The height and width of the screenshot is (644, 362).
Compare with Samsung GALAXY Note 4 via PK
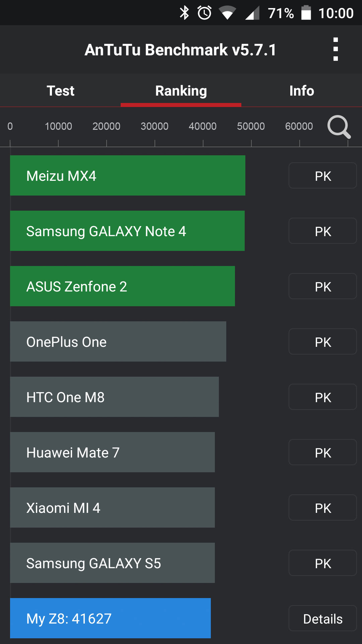coord(323,231)
